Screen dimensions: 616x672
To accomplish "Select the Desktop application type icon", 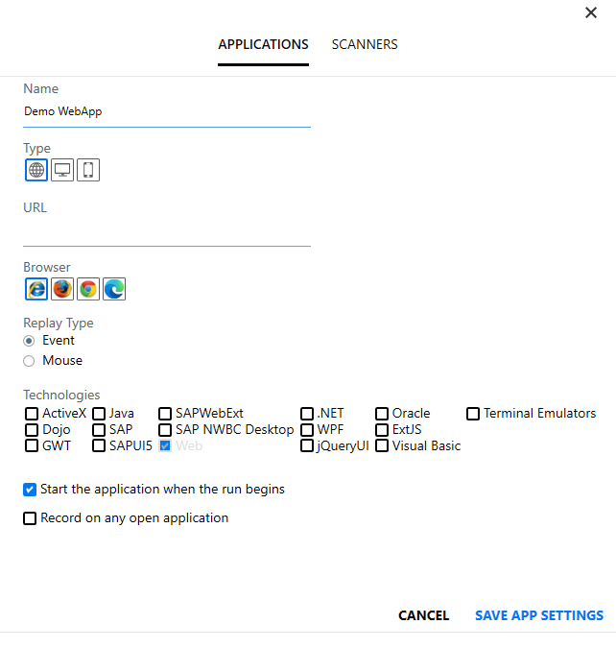I will coord(62,170).
